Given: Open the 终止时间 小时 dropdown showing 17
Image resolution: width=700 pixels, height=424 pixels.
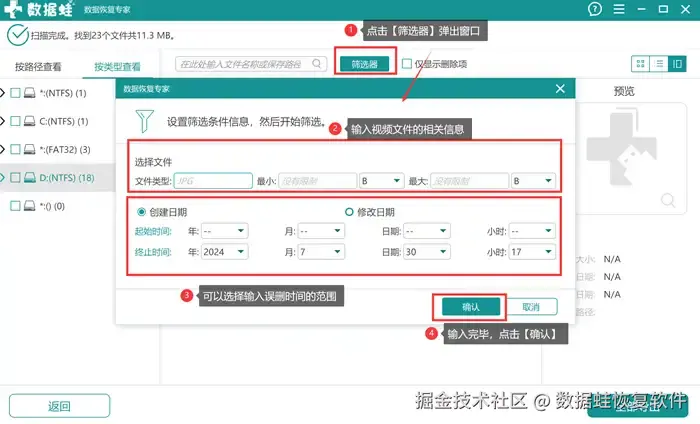Looking at the screenshot, I should (x=532, y=252).
